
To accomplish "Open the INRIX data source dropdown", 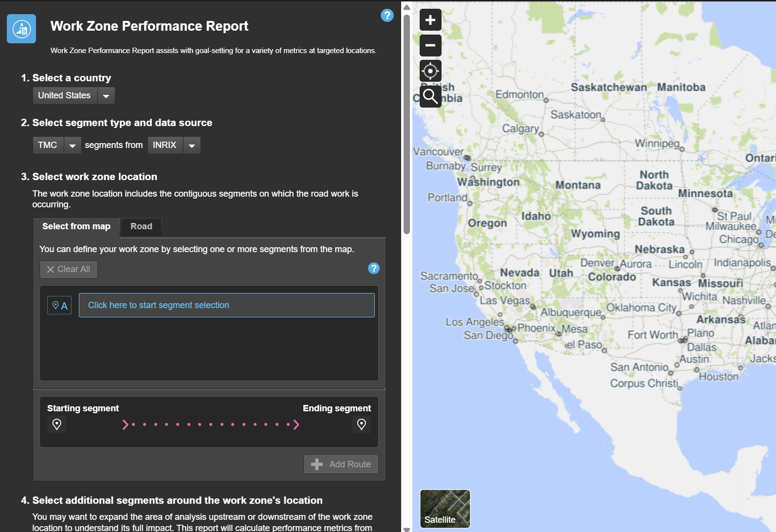I will (192, 146).
